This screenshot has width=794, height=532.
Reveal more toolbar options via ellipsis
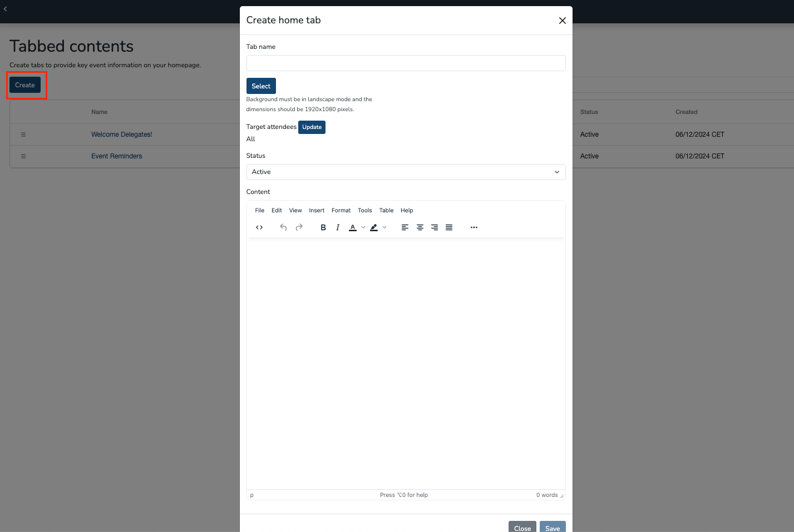[474, 227]
